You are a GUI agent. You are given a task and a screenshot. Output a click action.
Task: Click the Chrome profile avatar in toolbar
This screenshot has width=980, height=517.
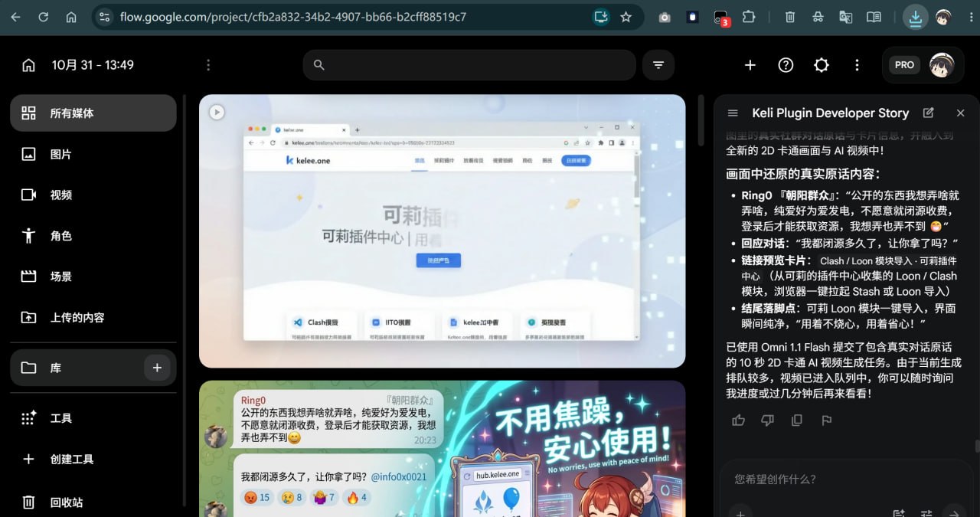(x=943, y=17)
